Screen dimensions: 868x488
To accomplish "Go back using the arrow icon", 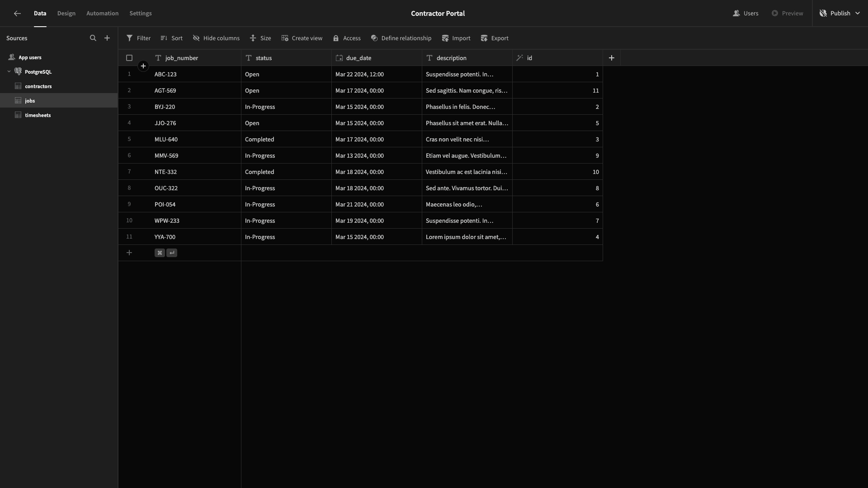I will pos(17,14).
